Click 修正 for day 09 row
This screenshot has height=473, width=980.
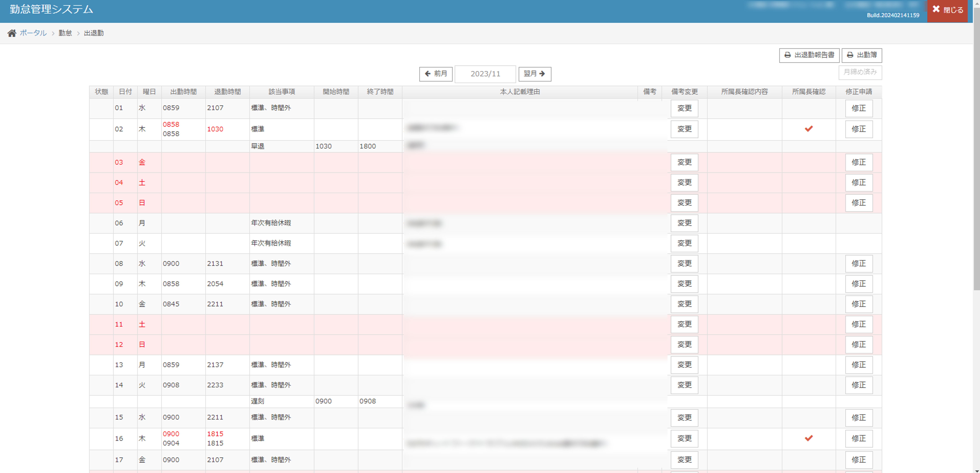(x=859, y=284)
